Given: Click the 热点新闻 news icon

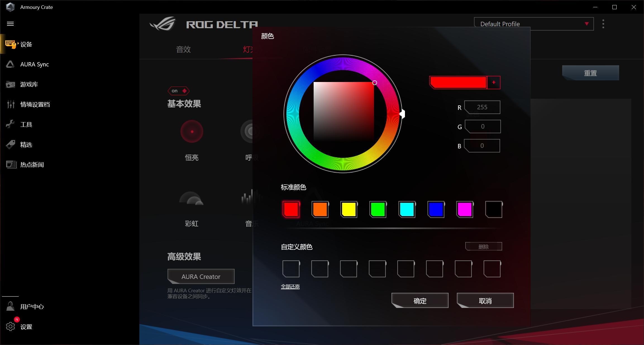Looking at the screenshot, I should [x=11, y=165].
